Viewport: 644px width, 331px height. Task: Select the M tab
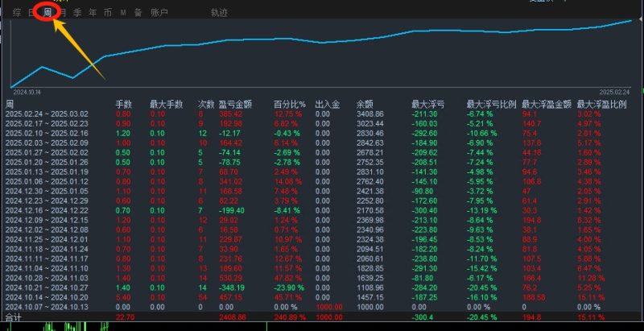(123, 13)
